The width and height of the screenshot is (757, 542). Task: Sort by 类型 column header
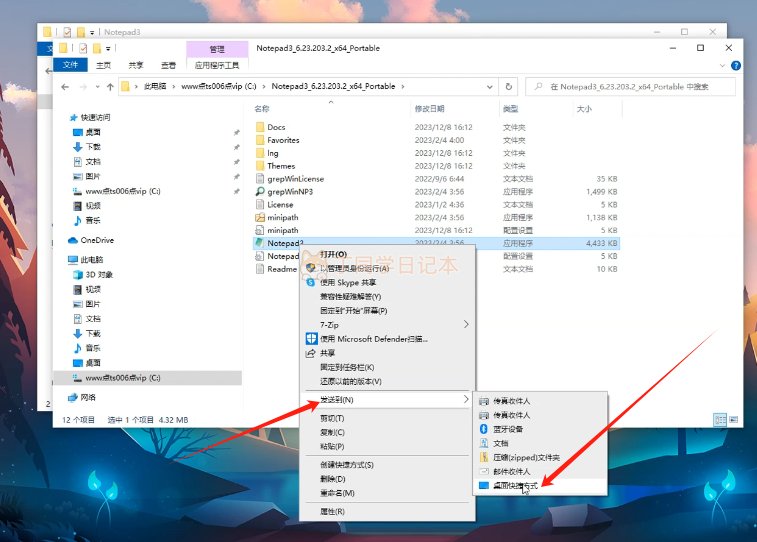click(510, 109)
